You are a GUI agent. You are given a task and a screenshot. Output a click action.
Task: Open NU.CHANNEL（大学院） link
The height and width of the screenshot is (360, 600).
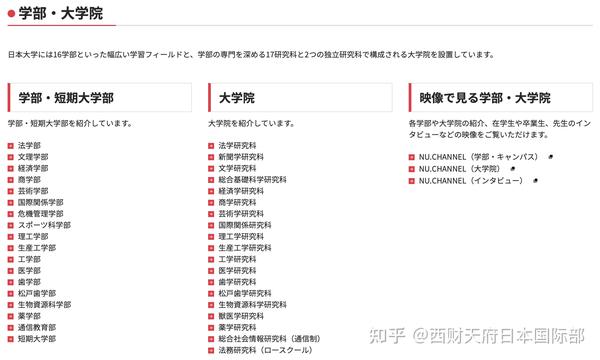coord(460,169)
